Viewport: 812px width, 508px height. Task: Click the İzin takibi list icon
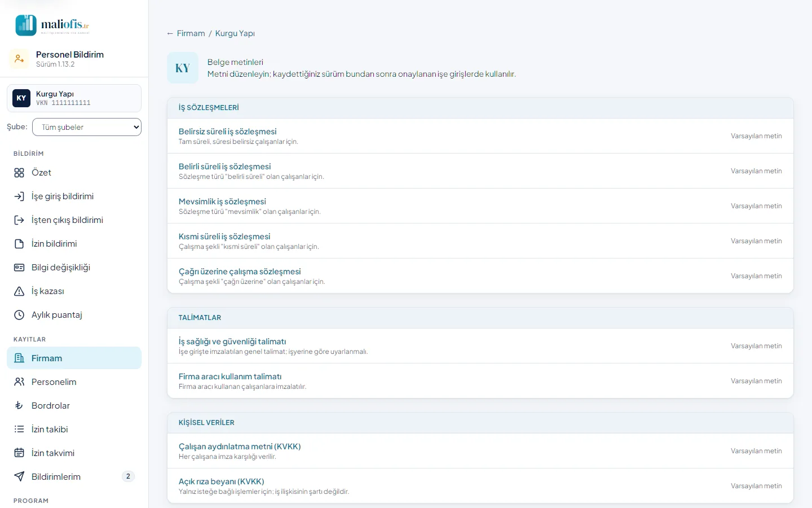coord(19,430)
